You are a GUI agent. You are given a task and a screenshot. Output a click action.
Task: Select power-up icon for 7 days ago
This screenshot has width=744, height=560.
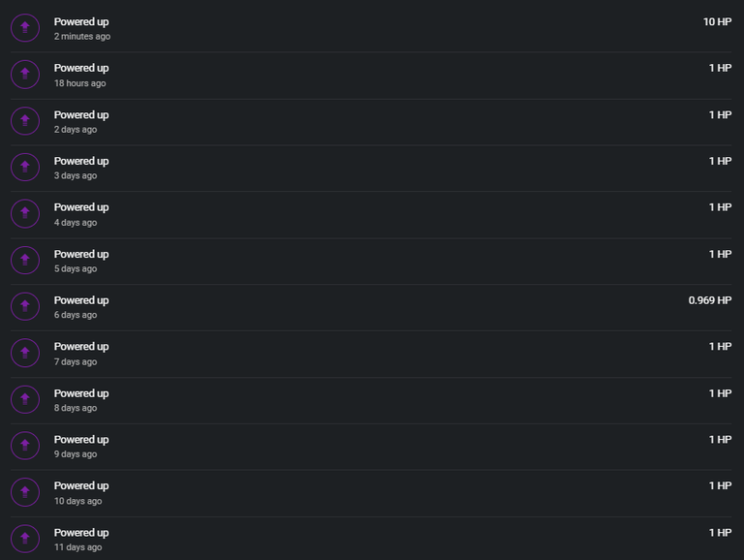[25, 353]
